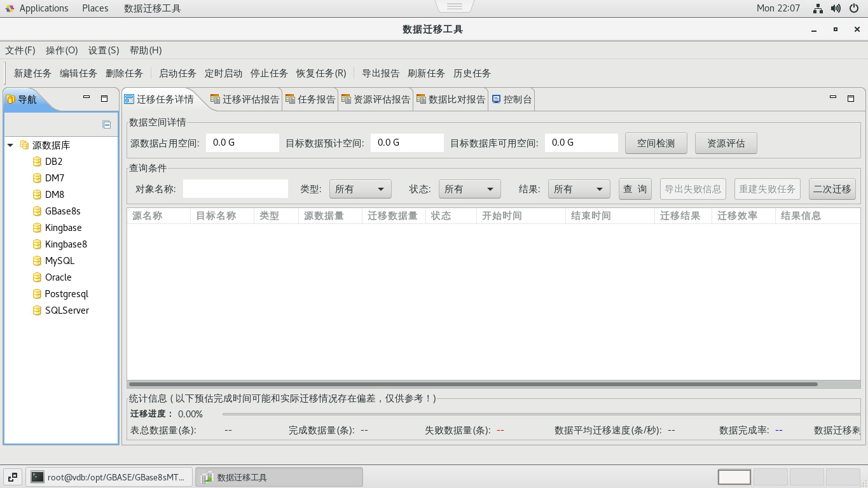Switch to the 任务报告 tab
868x488 pixels.
tap(310, 99)
